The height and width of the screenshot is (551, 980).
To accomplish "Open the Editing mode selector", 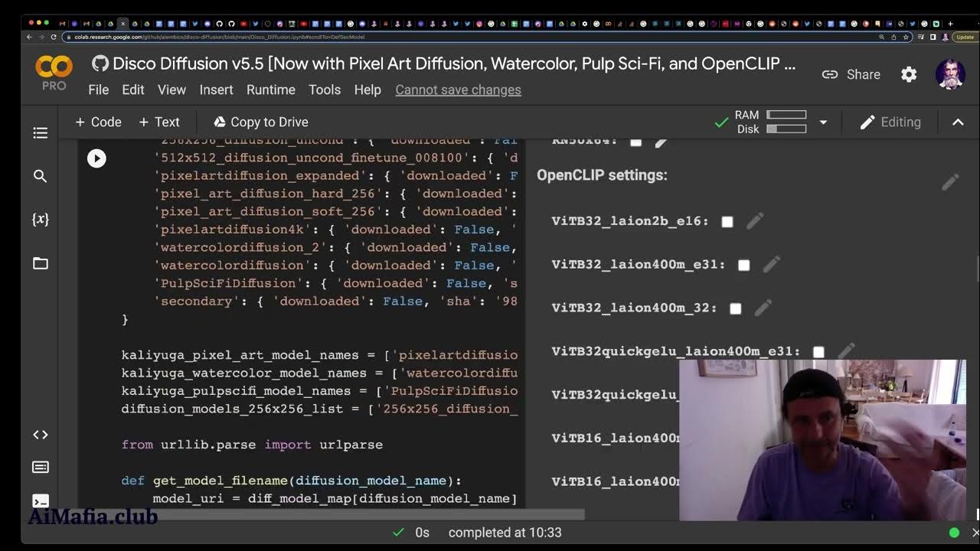I will [x=890, y=122].
